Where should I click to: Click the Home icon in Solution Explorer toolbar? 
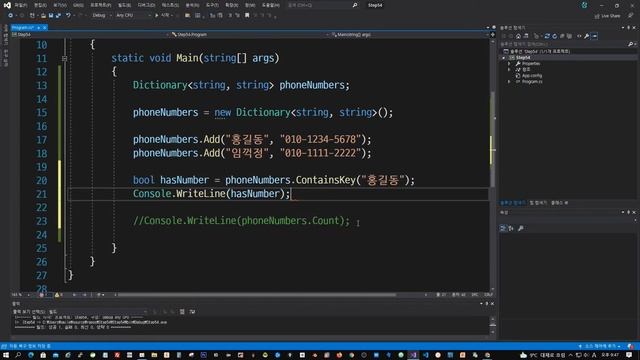click(x=518, y=36)
